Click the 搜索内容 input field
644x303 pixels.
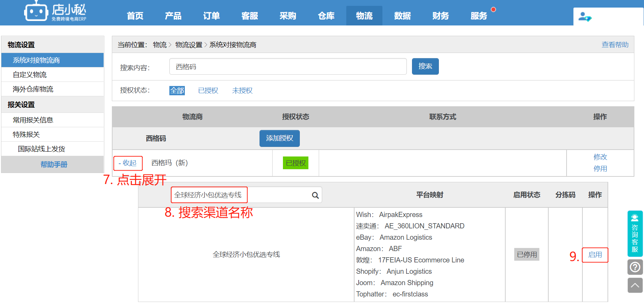pos(288,66)
